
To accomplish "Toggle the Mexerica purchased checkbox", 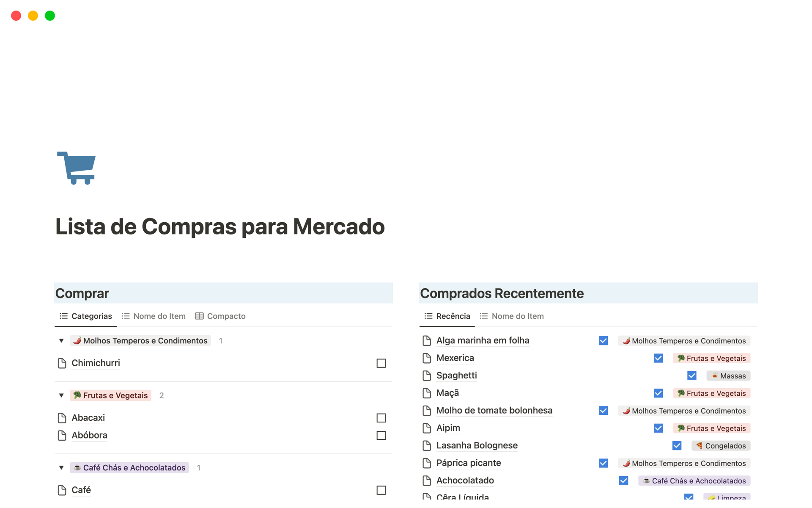I will coord(657,358).
